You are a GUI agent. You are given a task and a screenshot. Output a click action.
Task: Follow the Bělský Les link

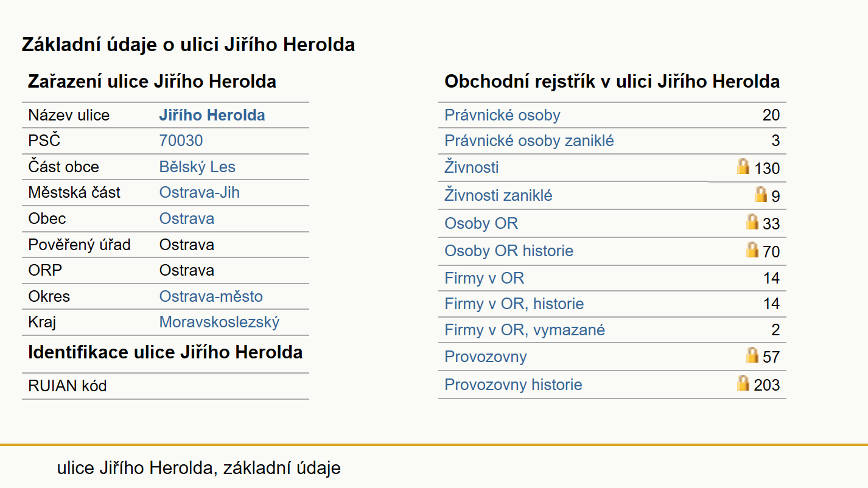tap(197, 167)
